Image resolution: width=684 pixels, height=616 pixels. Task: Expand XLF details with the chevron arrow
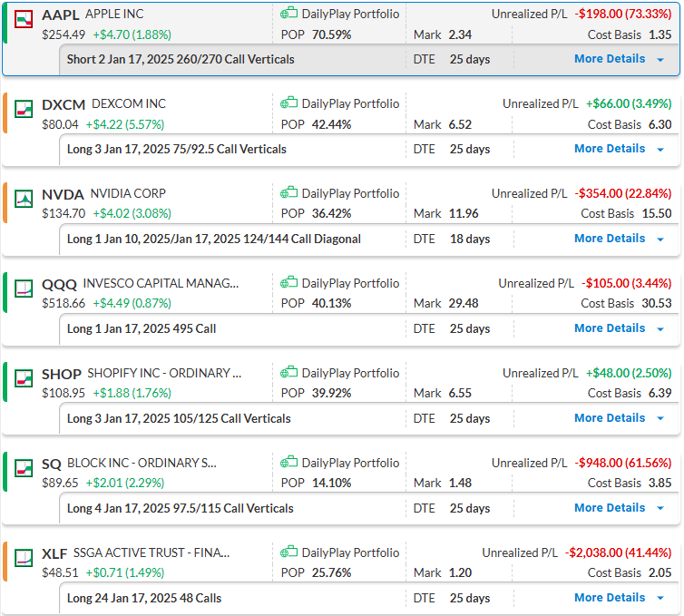[x=660, y=599]
